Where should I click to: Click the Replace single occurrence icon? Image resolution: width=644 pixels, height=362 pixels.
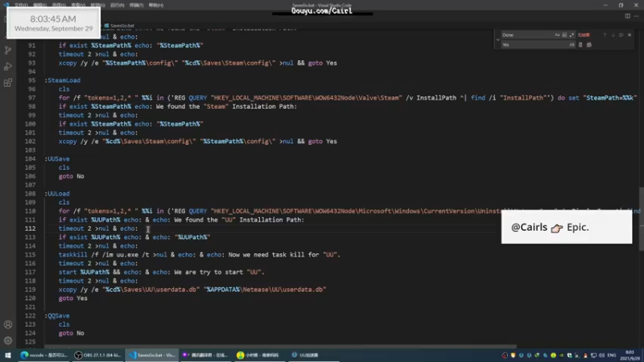point(580,45)
